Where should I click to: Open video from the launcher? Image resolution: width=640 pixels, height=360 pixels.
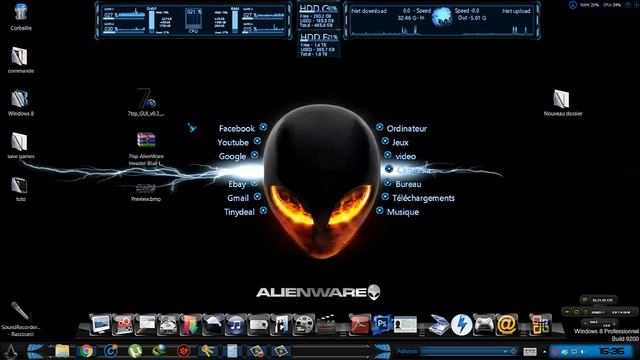[405, 156]
